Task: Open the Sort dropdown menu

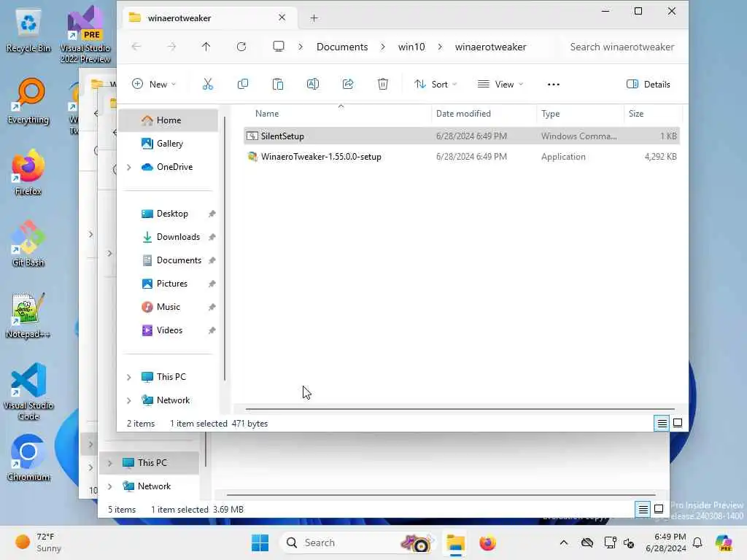Action: click(436, 85)
